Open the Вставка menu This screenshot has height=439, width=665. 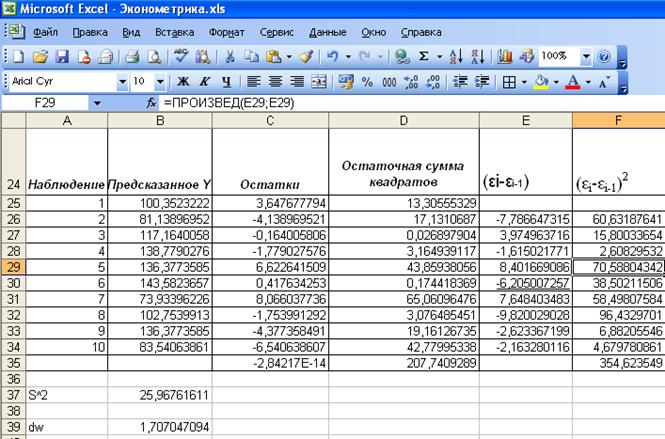tap(174, 32)
